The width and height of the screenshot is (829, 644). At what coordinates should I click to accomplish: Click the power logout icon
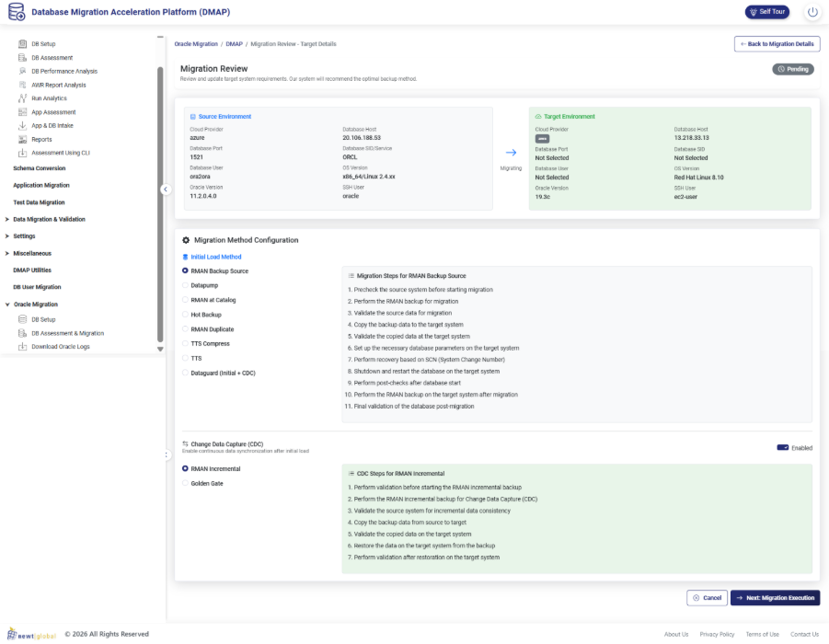pos(812,12)
